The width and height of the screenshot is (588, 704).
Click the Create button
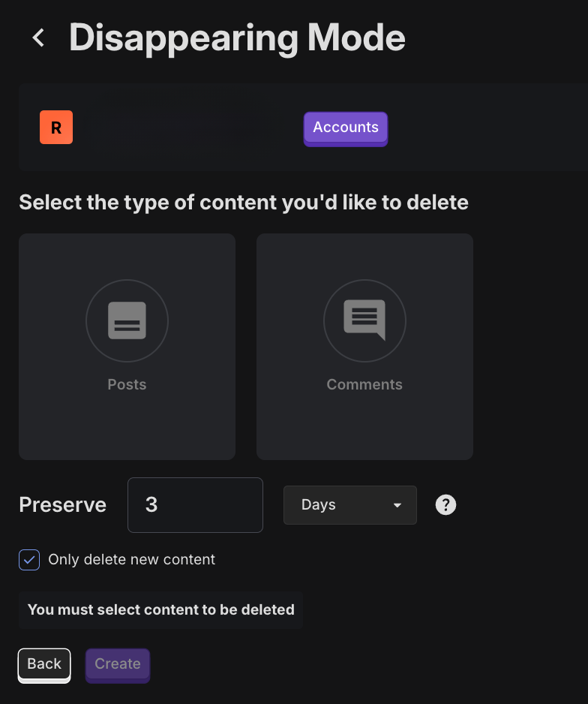pyautogui.click(x=118, y=664)
